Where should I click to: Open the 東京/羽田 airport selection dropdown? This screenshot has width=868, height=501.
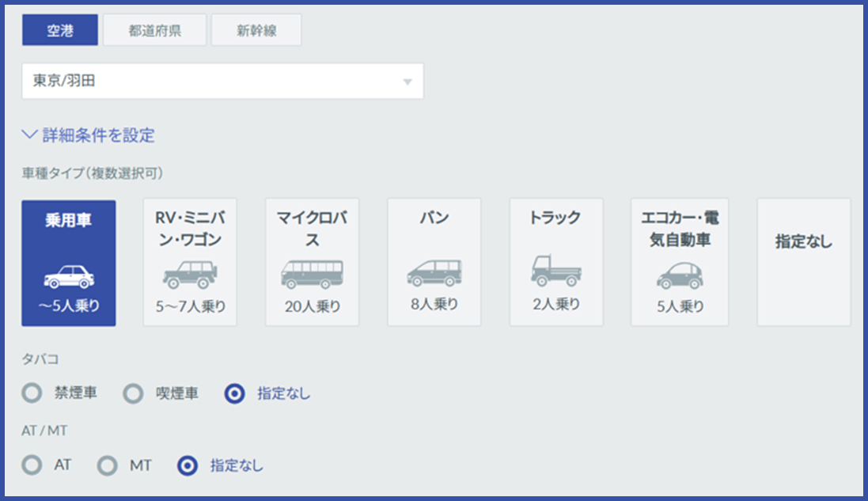(222, 80)
